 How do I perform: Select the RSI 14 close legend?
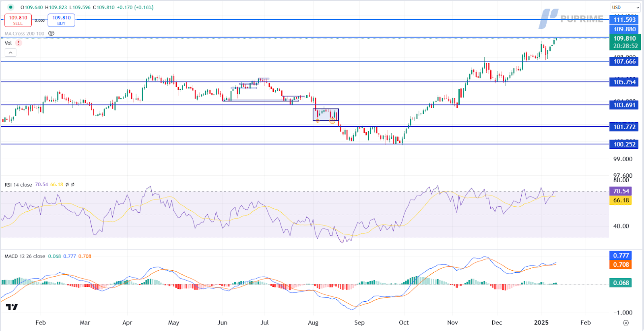[x=18, y=185]
